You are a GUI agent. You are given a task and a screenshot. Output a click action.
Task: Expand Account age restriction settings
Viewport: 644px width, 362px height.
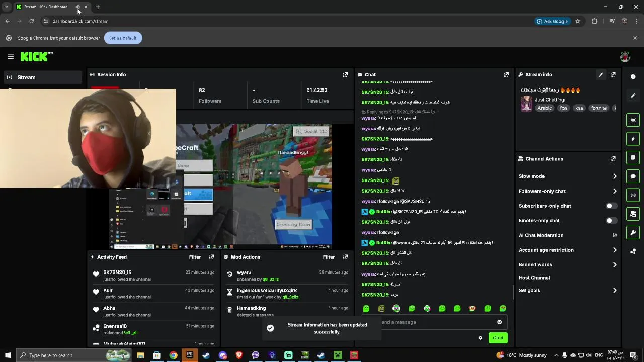click(x=615, y=250)
